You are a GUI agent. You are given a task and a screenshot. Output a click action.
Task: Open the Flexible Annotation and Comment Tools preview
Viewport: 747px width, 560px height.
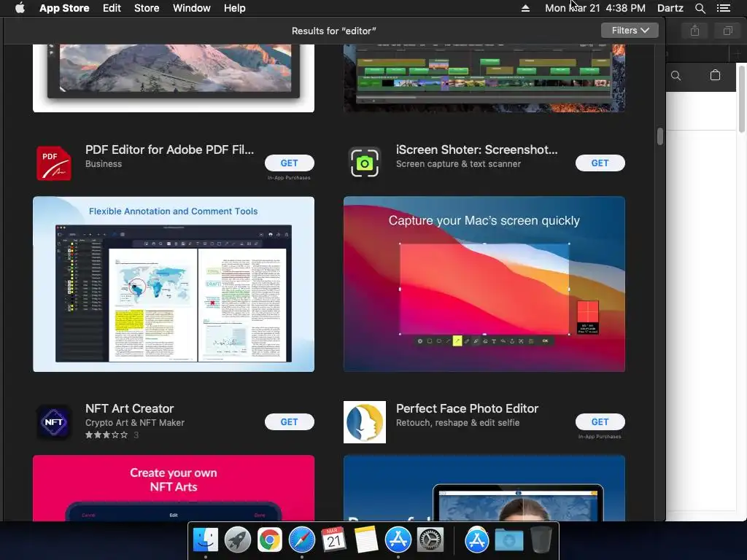pos(174,284)
